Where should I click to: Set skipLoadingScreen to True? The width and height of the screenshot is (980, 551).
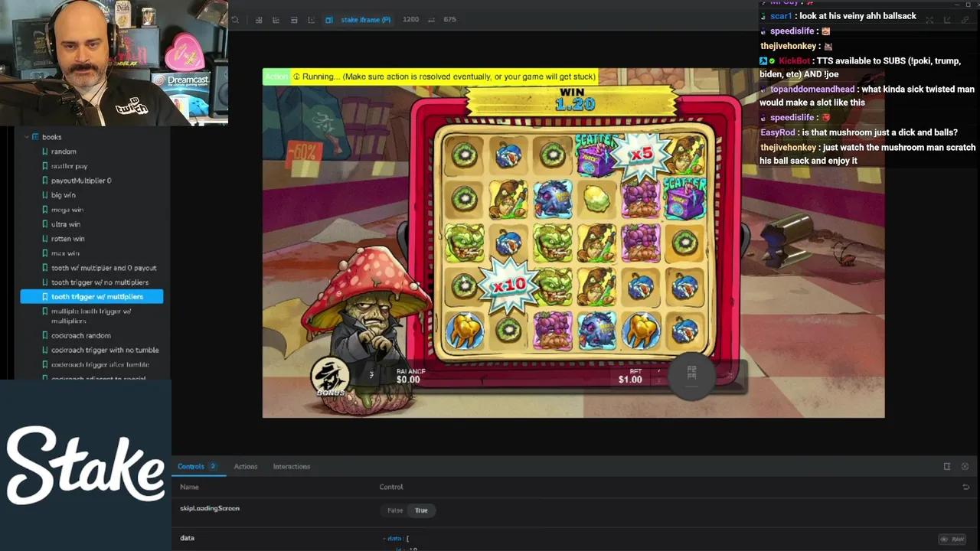click(421, 510)
